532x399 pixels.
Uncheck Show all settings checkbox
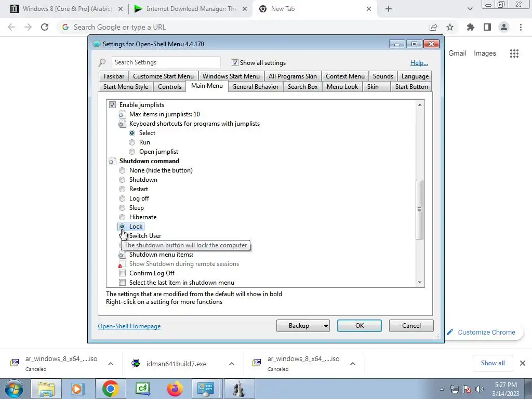click(x=235, y=63)
